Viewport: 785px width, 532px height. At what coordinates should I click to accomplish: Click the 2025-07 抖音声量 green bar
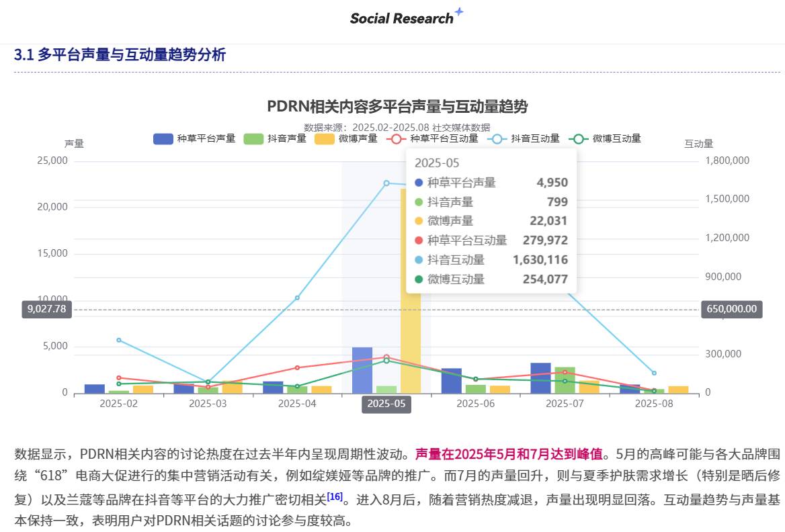565,380
